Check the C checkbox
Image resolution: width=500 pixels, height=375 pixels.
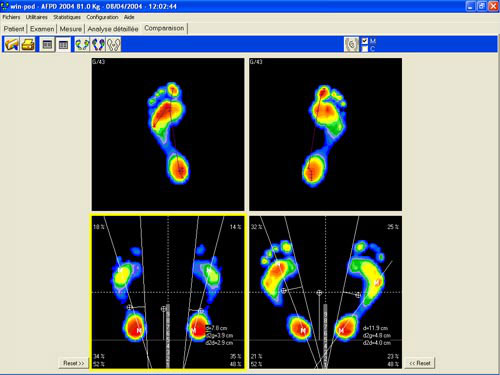(x=365, y=49)
